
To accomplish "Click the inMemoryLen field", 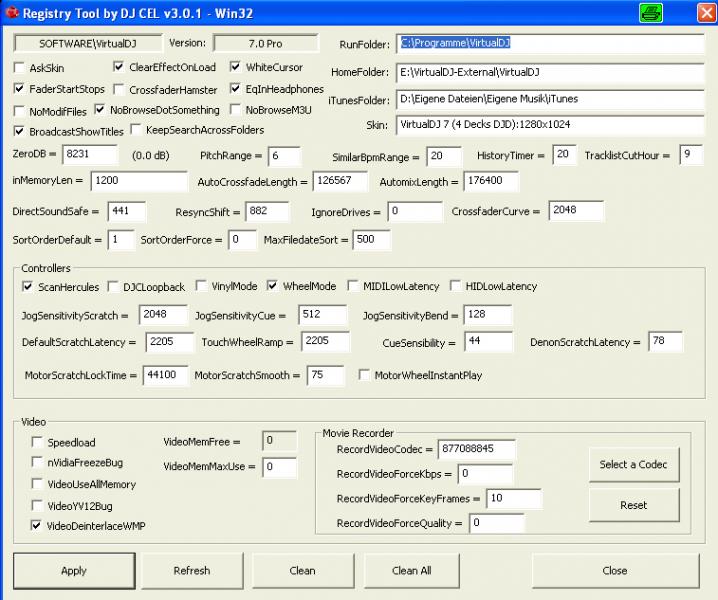I will pyautogui.click(x=139, y=181).
